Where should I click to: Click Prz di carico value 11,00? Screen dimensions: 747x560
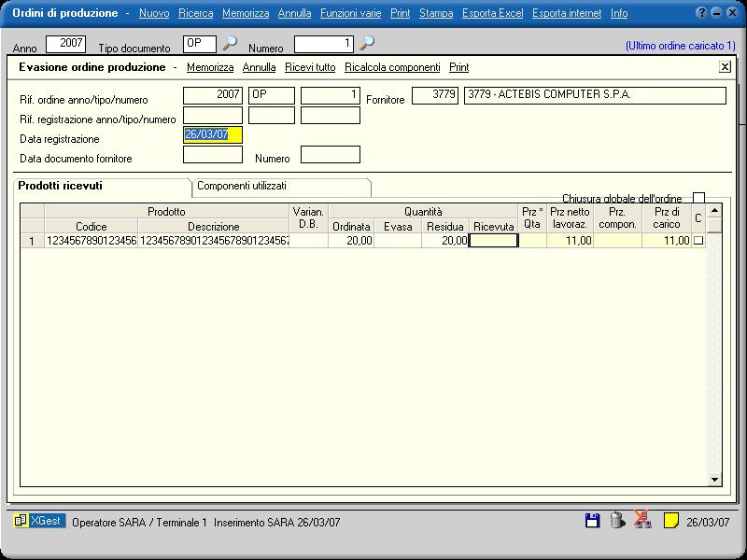click(x=667, y=241)
